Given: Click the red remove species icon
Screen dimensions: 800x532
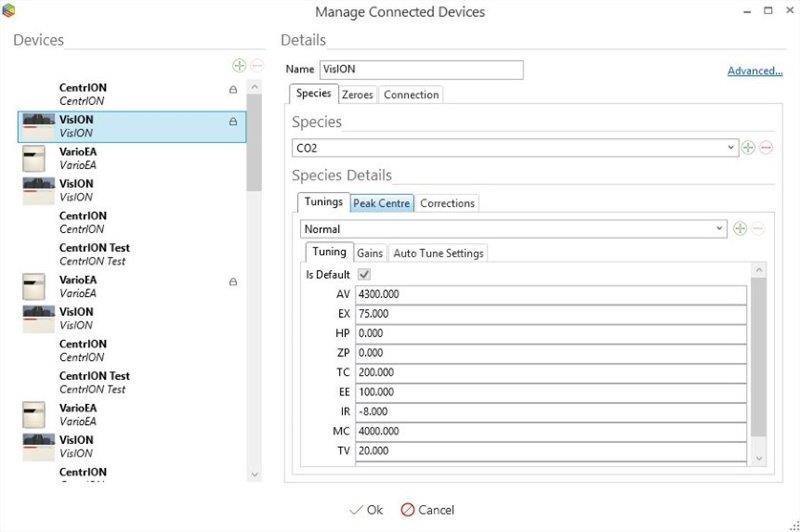Looking at the screenshot, I should (766, 148).
